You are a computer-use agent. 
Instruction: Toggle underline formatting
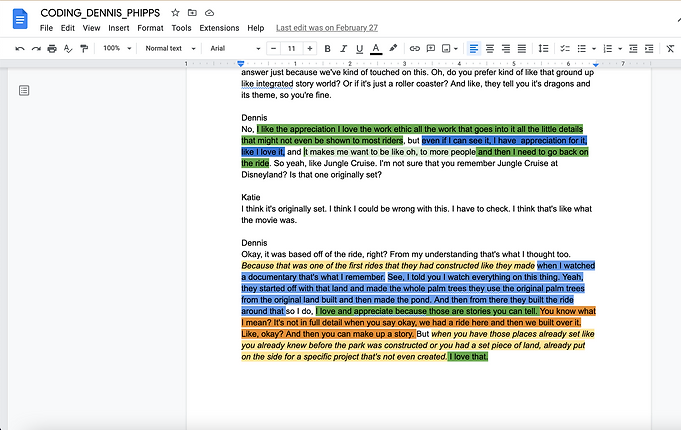point(359,49)
